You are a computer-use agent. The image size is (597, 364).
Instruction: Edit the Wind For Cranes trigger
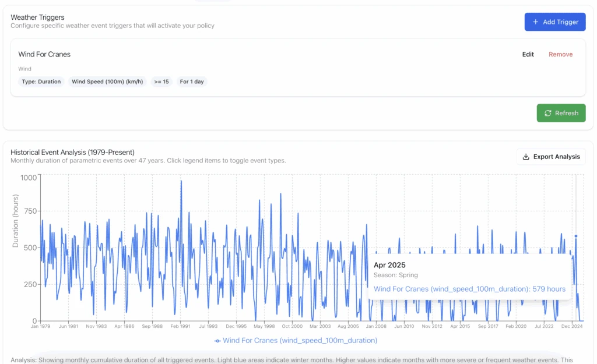pos(528,54)
